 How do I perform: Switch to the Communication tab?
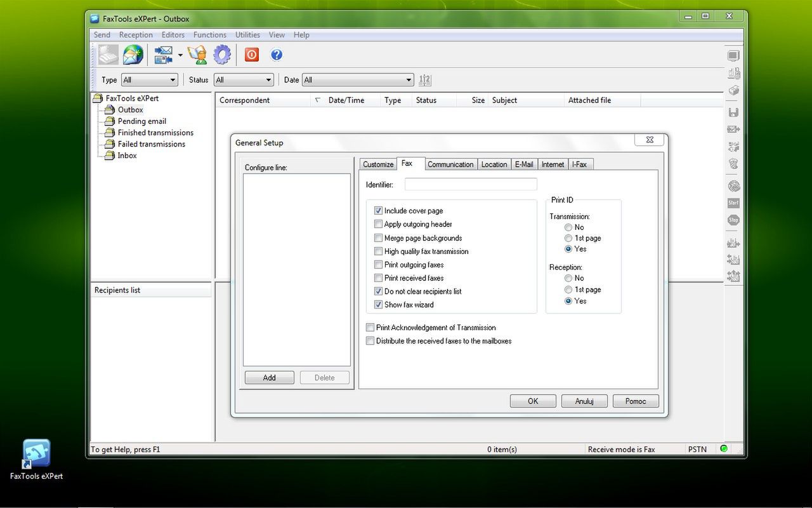pos(450,164)
